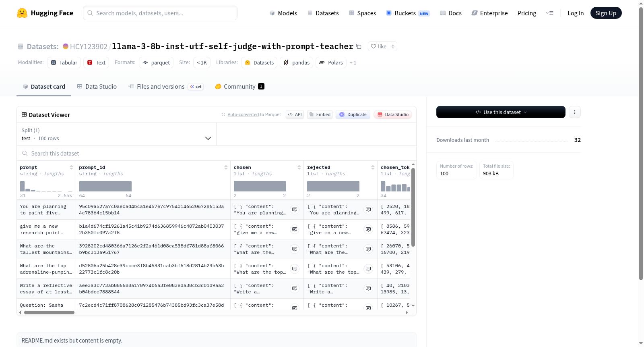The image size is (644, 347).
Task: Open Docs in the top navigation
Action: 451,13
